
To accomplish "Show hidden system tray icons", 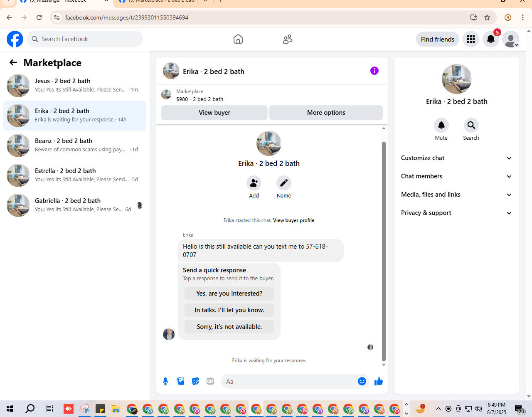I will click(438, 409).
